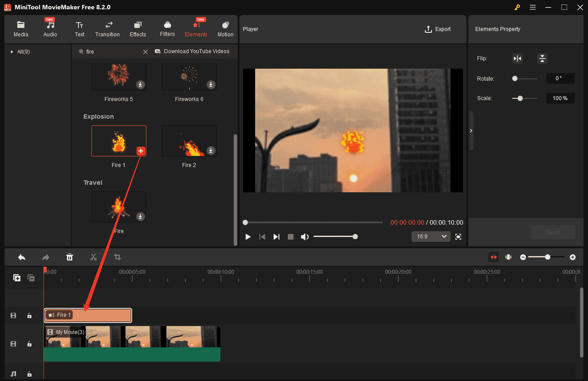This screenshot has height=381, width=588.
Task: Toggle the timeline split marker icon
Action: coord(509,257)
